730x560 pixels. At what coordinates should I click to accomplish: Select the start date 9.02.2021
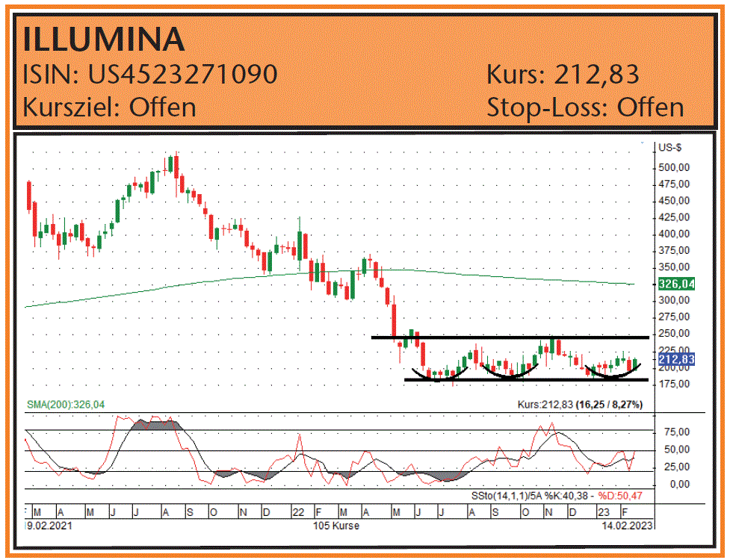click(49, 526)
